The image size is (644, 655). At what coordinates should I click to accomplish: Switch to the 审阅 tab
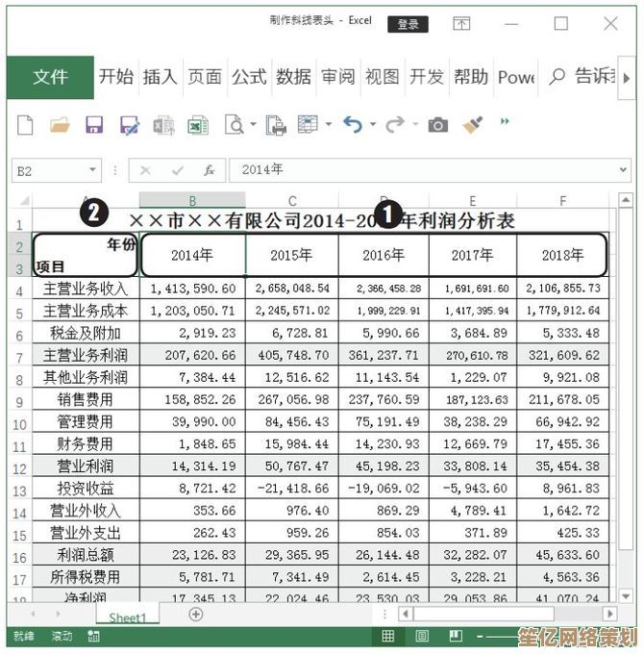click(x=338, y=77)
